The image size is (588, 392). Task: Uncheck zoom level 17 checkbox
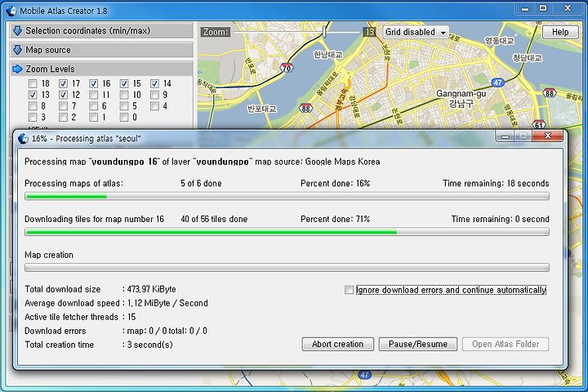63,83
